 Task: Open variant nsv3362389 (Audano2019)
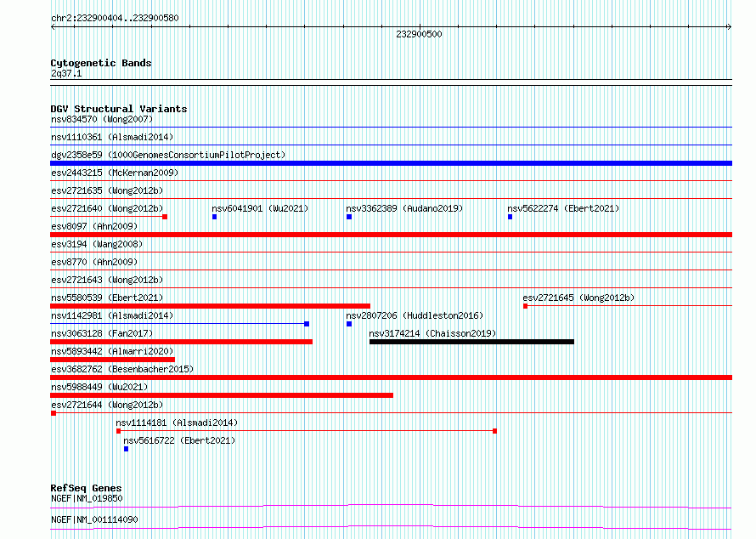[x=404, y=208]
